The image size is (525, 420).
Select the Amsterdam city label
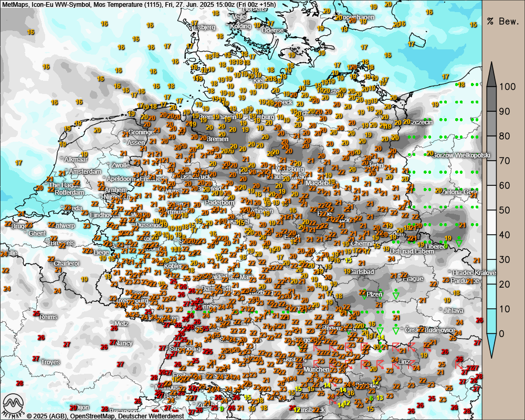tap(86, 172)
